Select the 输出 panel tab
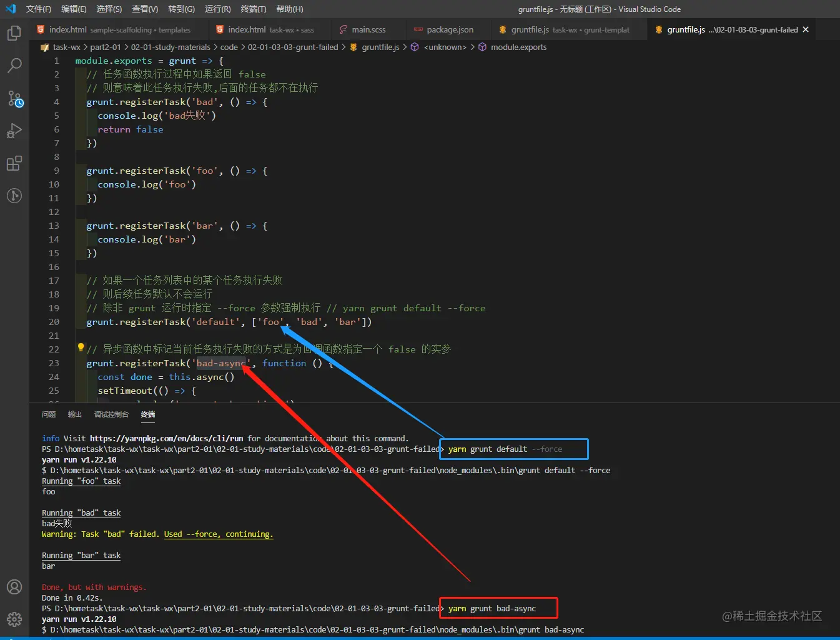 click(75, 414)
